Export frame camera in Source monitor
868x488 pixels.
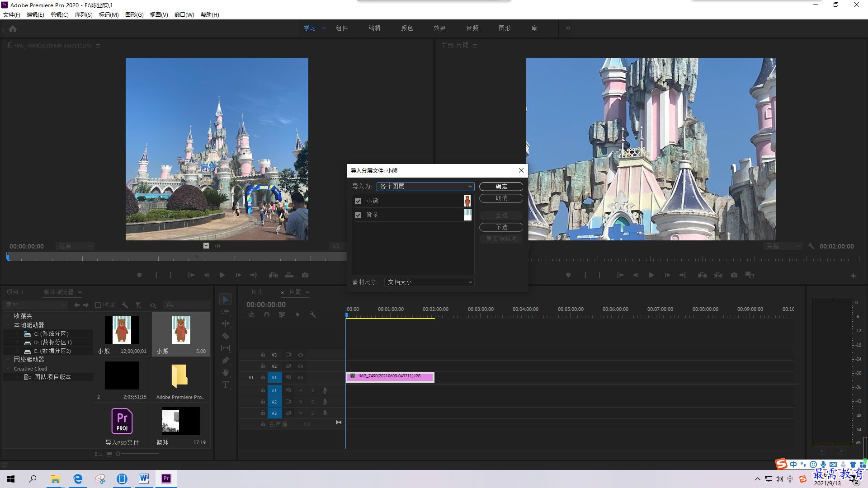[305, 275]
